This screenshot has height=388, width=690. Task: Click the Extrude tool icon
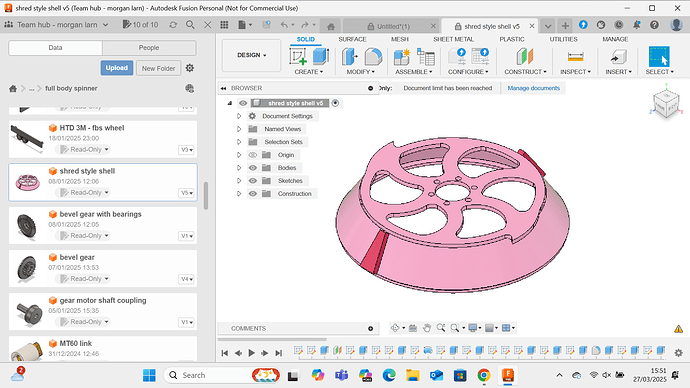click(x=321, y=56)
